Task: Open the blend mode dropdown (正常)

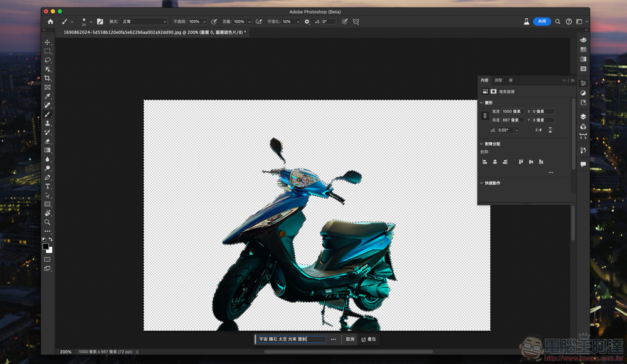Action: [x=144, y=21]
